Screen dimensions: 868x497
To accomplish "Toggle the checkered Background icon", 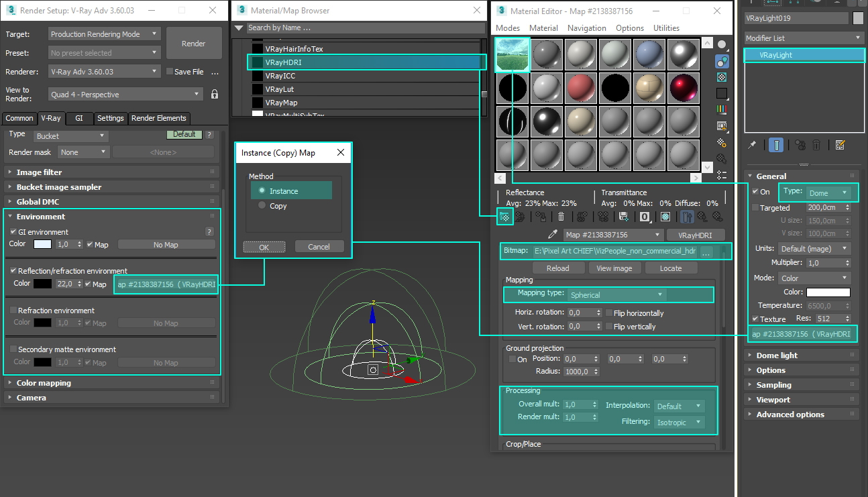I will [722, 77].
